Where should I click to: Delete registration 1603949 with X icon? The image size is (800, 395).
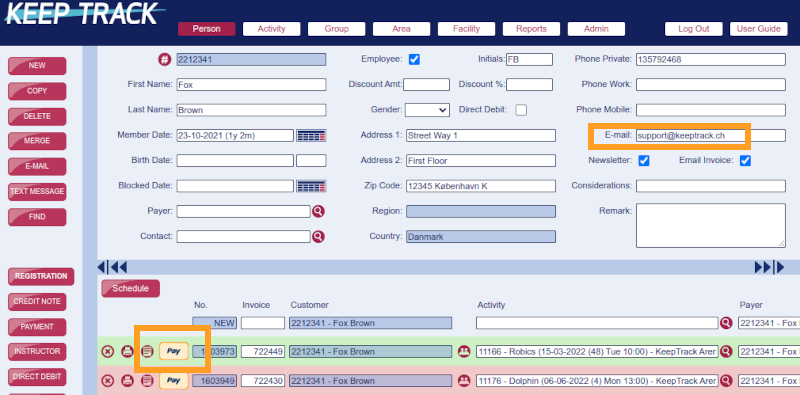(x=108, y=381)
